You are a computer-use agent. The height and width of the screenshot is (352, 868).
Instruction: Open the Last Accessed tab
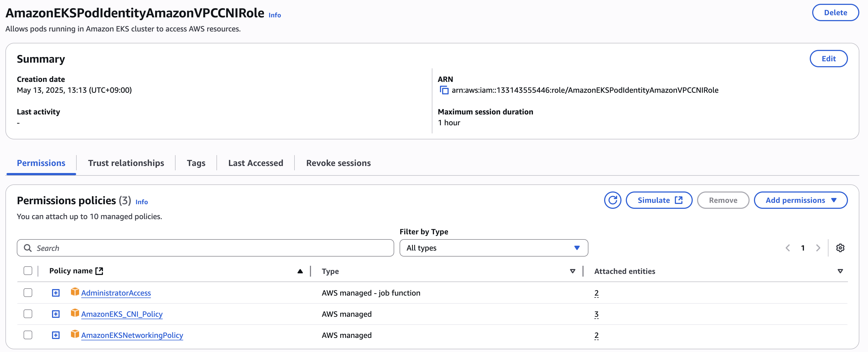pyautogui.click(x=256, y=163)
